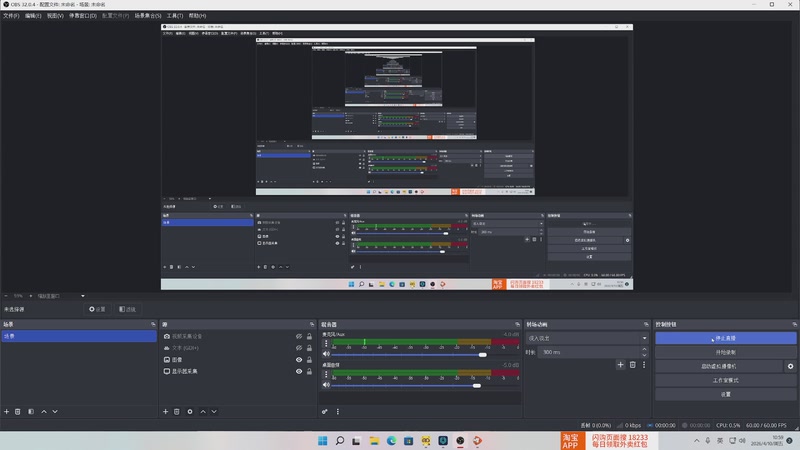Open the 文件(F) menu
The width and height of the screenshot is (800, 450).
(11, 16)
